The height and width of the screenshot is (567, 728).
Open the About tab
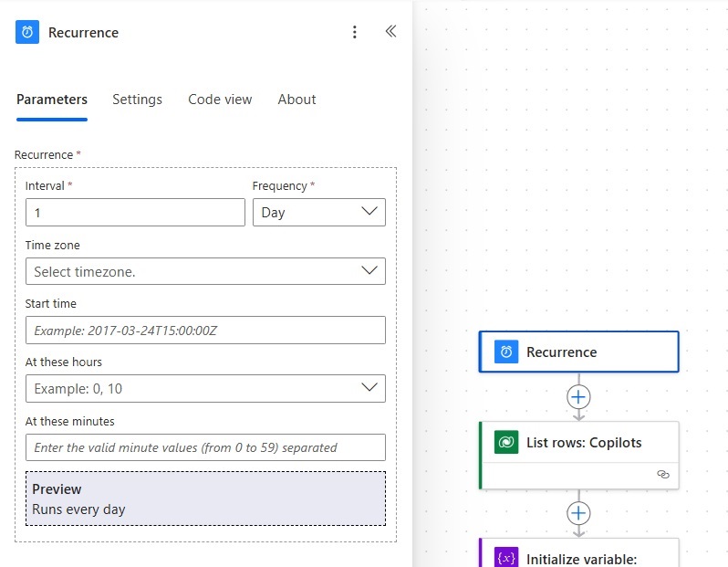[x=296, y=100]
